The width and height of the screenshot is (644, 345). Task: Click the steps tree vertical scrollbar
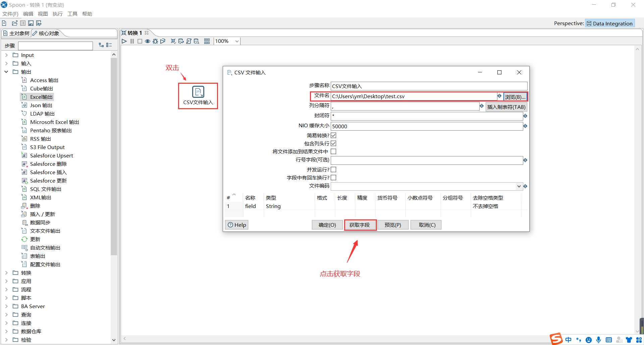pyautogui.click(x=114, y=157)
